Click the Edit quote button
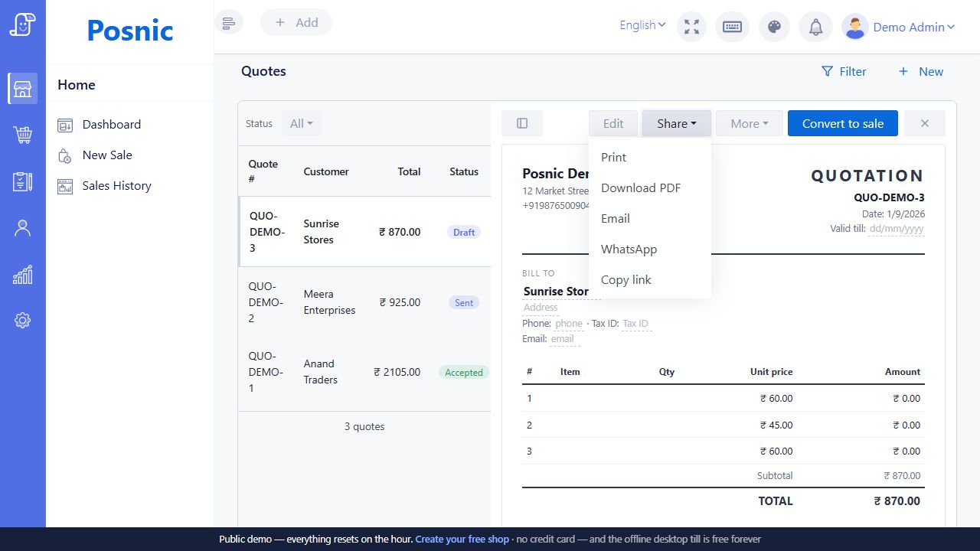The image size is (980, 551). coord(613,123)
